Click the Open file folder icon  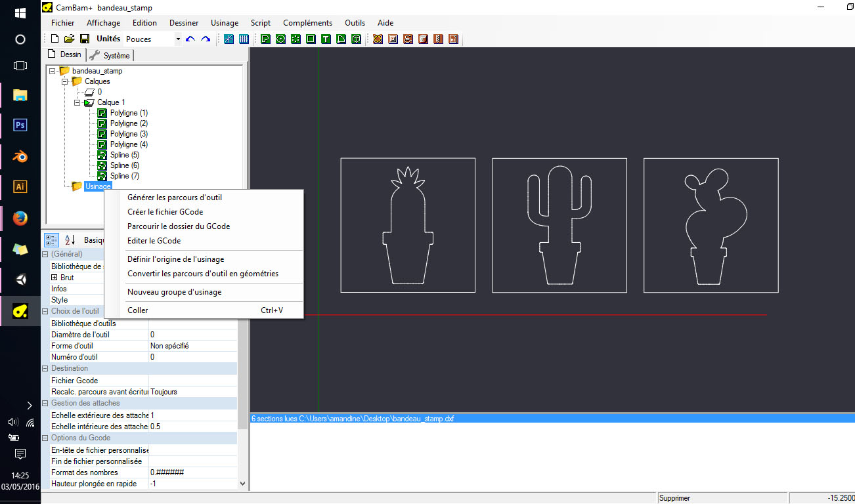(x=70, y=39)
